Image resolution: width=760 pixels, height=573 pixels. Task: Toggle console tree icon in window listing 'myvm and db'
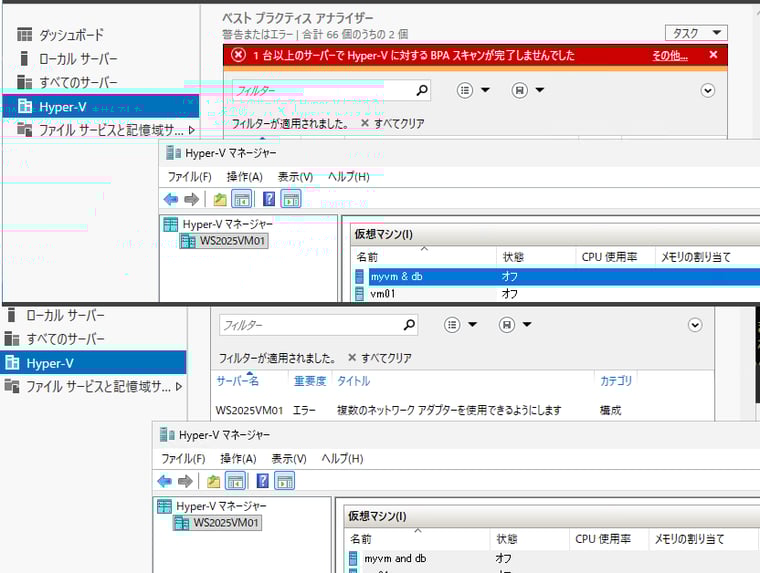(x=235, y=481)
